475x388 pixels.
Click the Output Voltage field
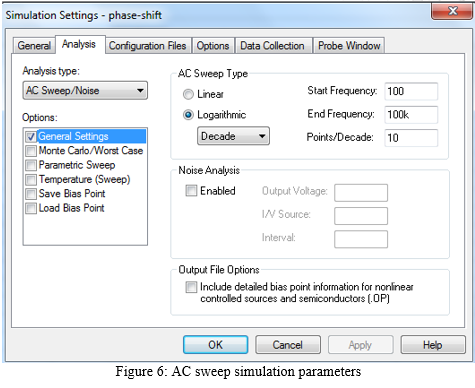point(361,193)
